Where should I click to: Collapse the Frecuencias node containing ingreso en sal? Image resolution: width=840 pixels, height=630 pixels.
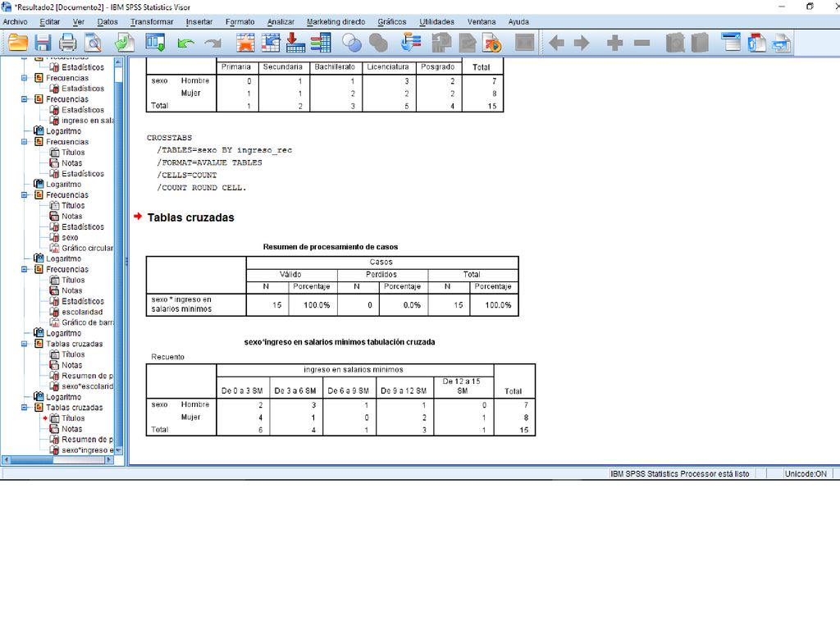point(24,99)
